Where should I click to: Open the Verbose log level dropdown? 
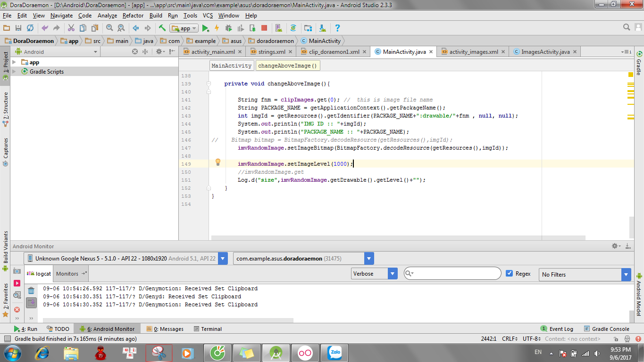tap(374, 274)
